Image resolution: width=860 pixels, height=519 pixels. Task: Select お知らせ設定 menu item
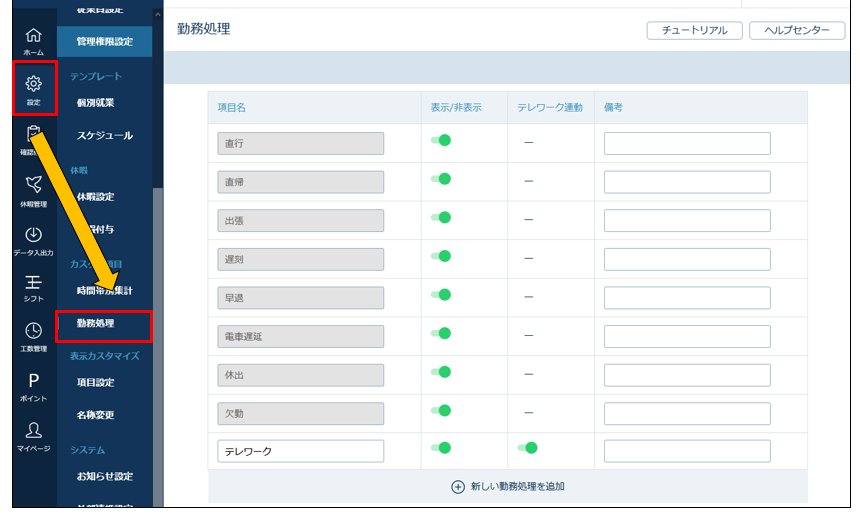(104, 476)
